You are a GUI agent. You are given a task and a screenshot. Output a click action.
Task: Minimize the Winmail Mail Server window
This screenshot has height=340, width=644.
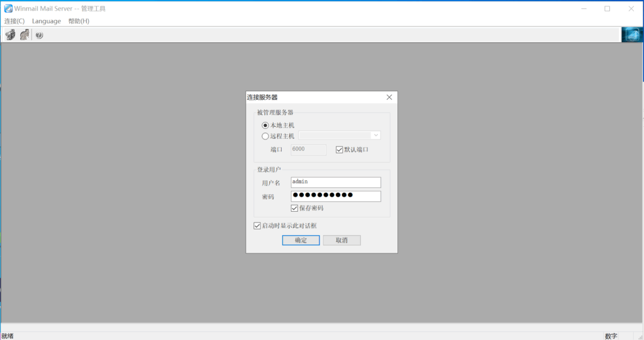coord(584,9)
